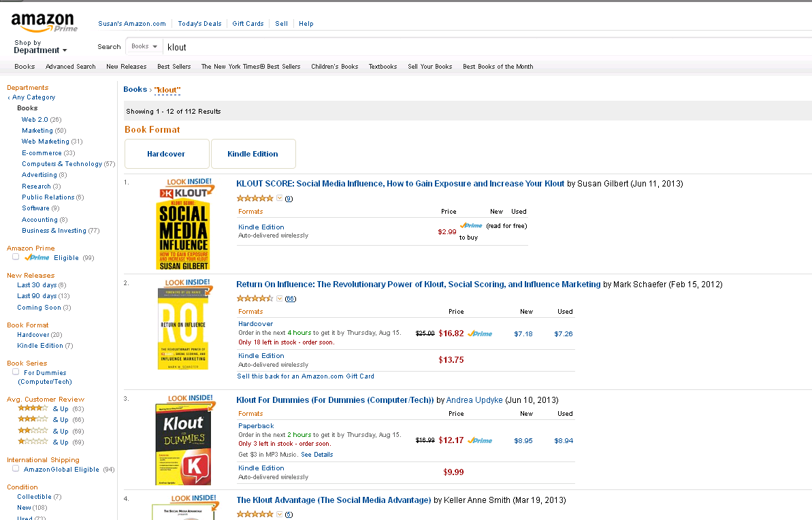Go to Gift Cards
This screenshot has height=520, width=812.
point(248,24)
